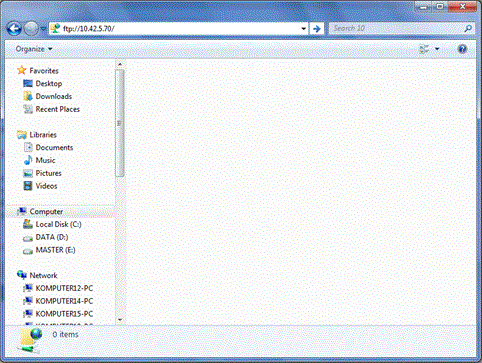This screenshot has width=482, height=363.
Task: Click navigation pane scroll up arrow
Action: [x=120, y=64]
